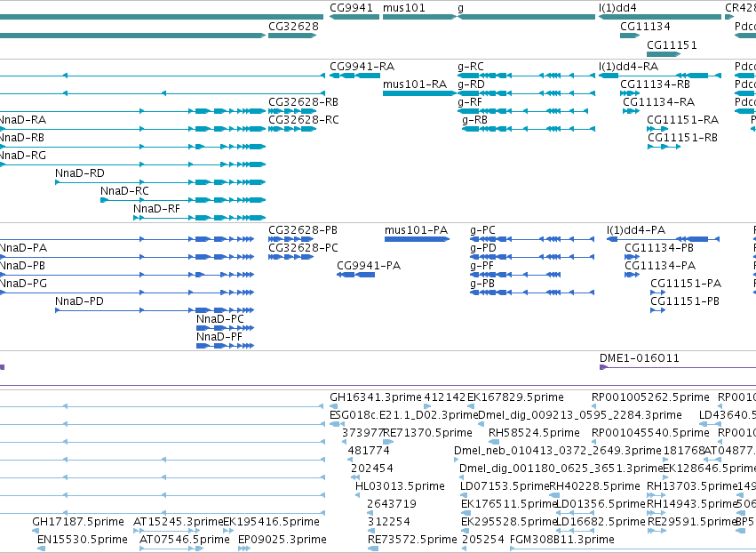Viewport: 756px width, 553px height.
Task: Select the CG9941-PA protein feature
Action: coord(356,275)
